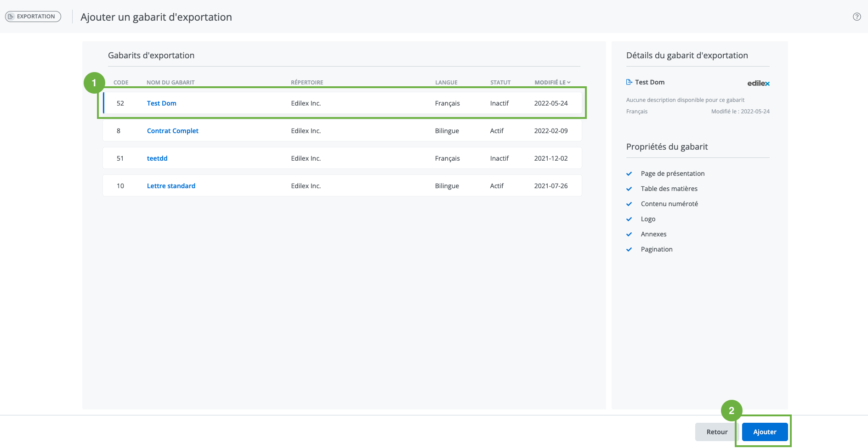The height and width of the screenshot is (448, 868).
Task: Sort by Modifié le column arrow
Action: 568,83
